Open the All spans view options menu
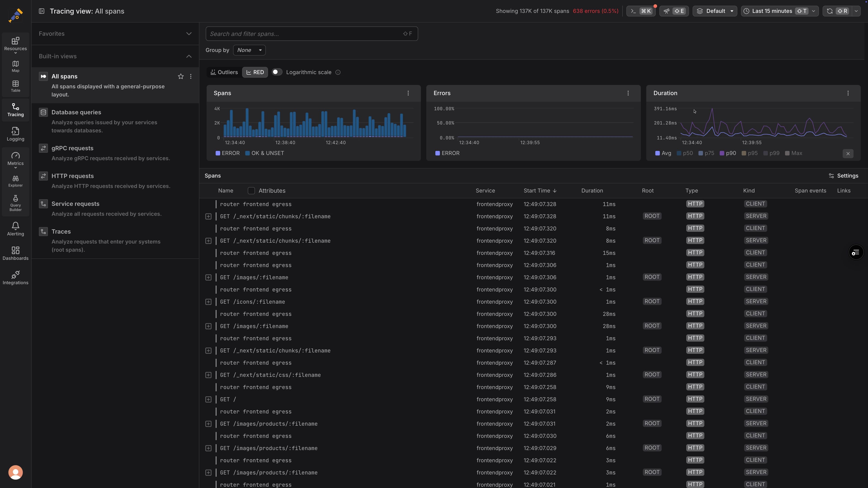The width and height of the screenshot is (868, 488). tap(191, 76)
